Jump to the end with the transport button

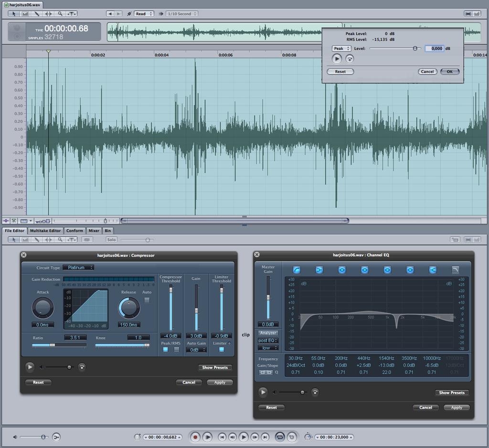click(265, 437)
